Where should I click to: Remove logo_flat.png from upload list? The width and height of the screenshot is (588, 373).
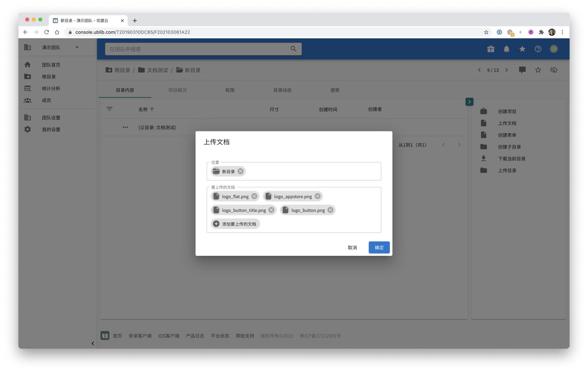tap(254, 196)
